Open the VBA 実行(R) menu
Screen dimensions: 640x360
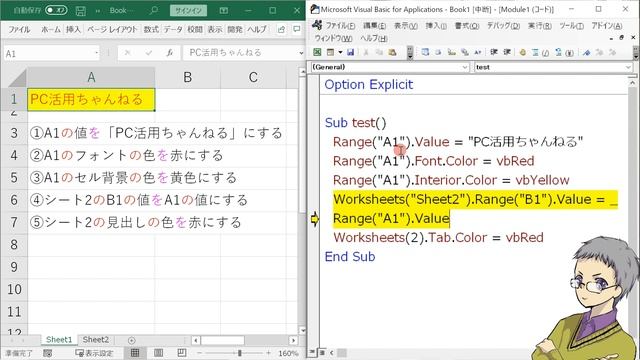(x=540, y=26)
